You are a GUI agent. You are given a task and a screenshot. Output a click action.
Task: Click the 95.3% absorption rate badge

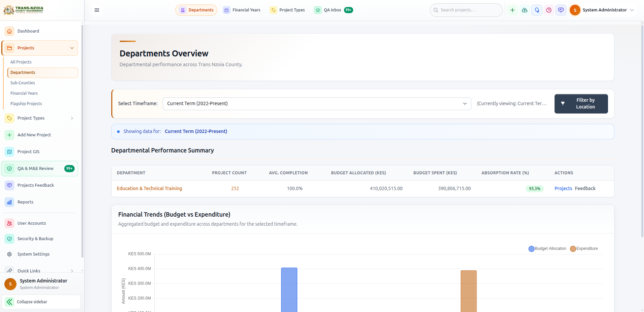click(535, 189)
